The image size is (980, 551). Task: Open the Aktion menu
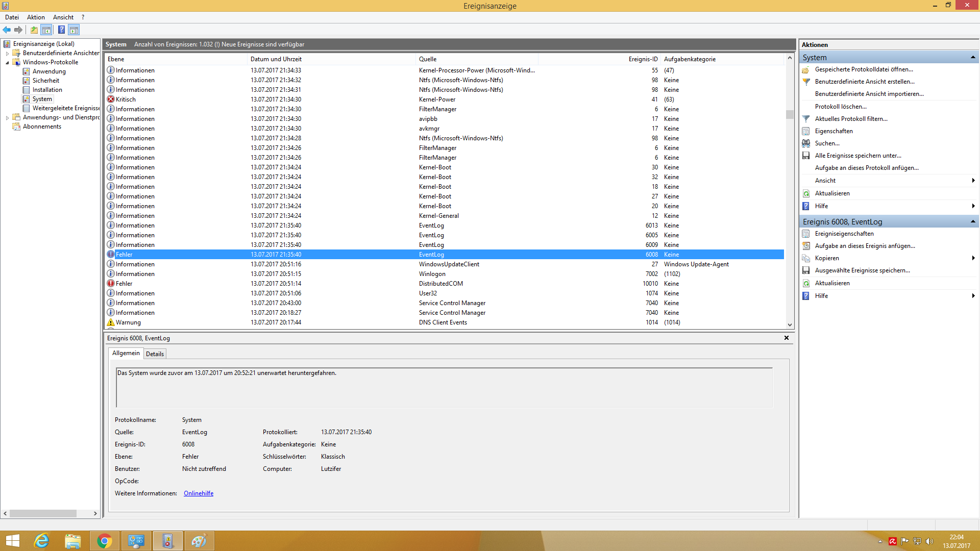point(36,17)
